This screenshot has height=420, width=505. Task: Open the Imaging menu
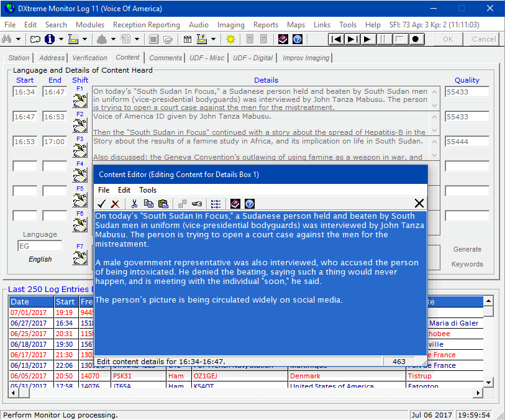coord(230,25)
